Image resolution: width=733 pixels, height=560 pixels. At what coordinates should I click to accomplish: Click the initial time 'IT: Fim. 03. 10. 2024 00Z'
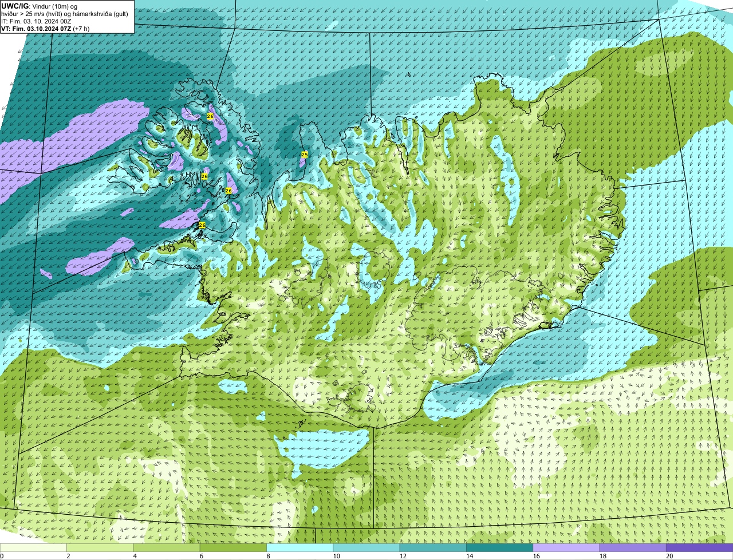click(37, 21)
